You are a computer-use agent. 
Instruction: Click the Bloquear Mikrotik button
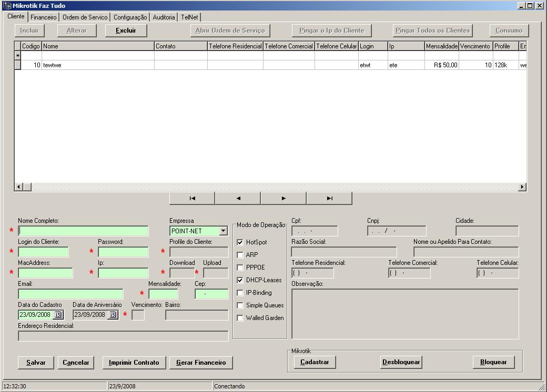[x=493, y=362]
